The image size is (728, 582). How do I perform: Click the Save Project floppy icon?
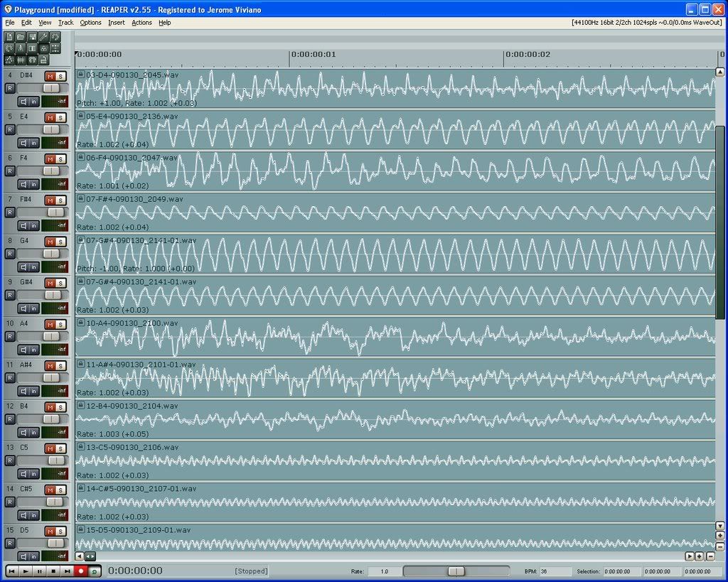point(32,37)
